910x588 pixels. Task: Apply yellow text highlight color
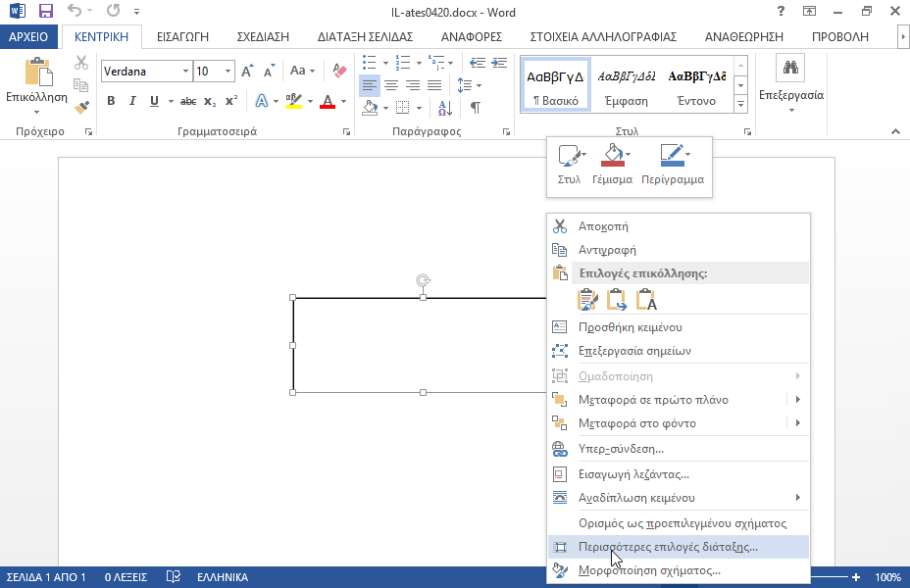click(x=294, y=102)
